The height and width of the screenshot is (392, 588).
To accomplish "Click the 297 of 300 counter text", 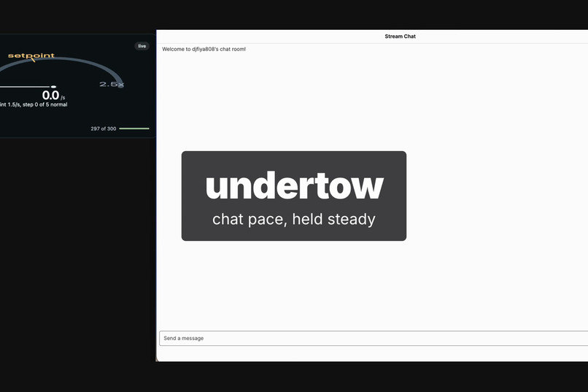I will pos(103,128).
